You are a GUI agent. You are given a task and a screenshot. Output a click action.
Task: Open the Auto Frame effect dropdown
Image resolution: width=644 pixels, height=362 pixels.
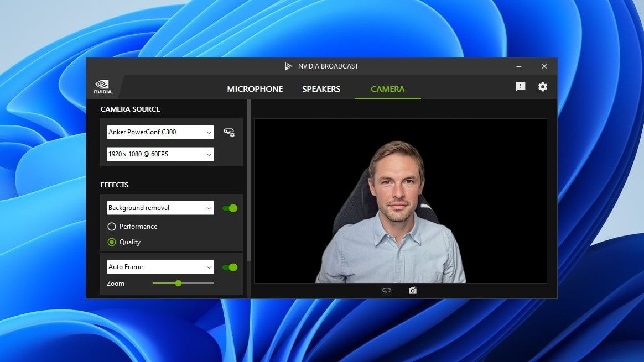pyautogui.click(x=160, y=267)
